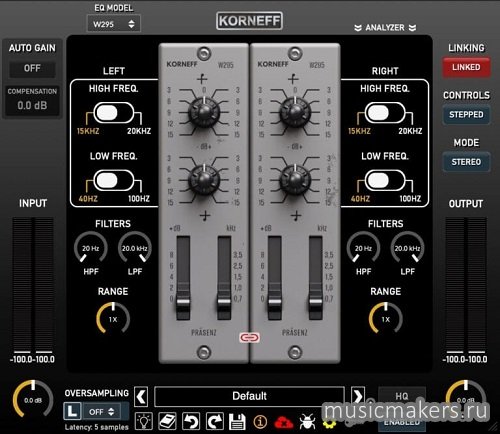This screenshot has height=434, width=500.
Task: Click the output gain 0.0 dB knob
Action: point(466,400)
